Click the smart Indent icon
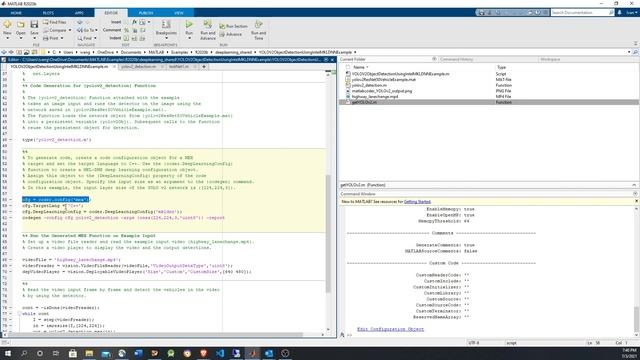Screen dimensions: 640x360 click(127, 38)
